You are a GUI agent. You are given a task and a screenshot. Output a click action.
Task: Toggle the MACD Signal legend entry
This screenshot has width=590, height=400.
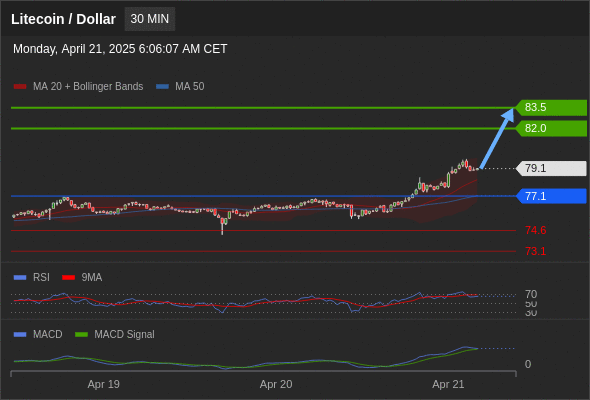coord(115,335)
